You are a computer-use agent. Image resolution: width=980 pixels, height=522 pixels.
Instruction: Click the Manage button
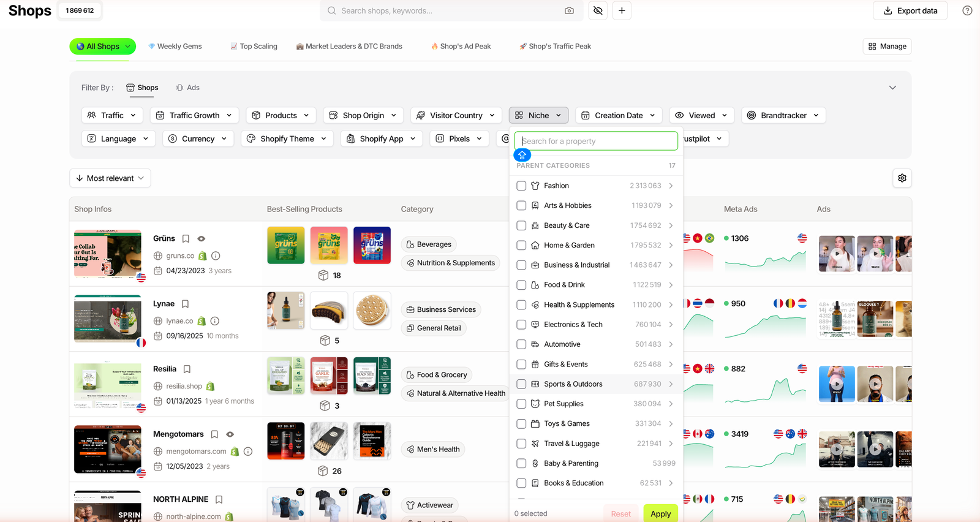[888, 47]
